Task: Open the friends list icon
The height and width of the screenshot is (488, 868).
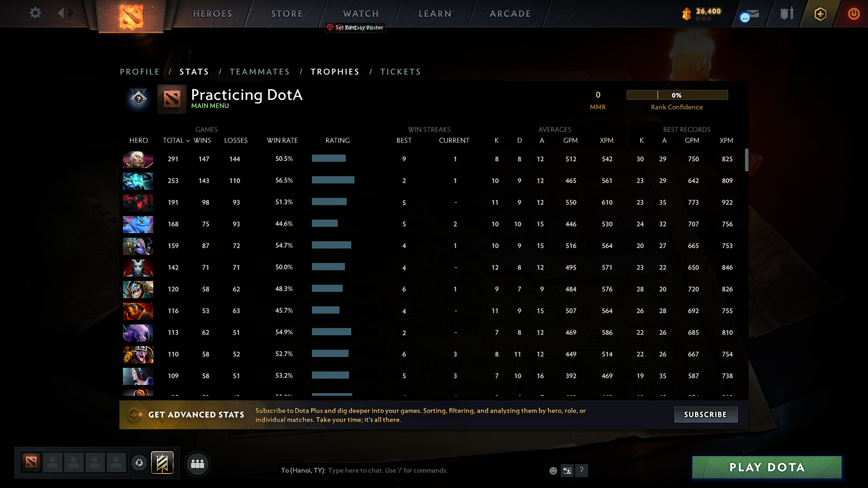Action: (x=197, y=464)
